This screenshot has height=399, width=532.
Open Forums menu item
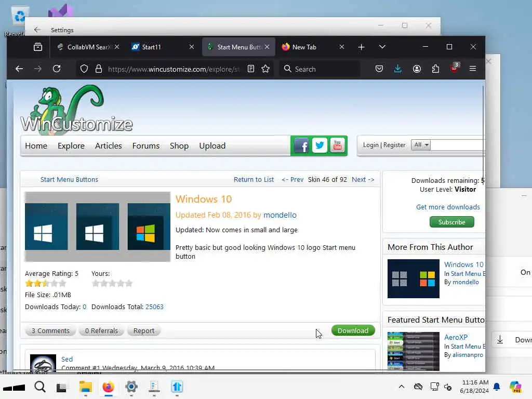(x=146, y=146)
